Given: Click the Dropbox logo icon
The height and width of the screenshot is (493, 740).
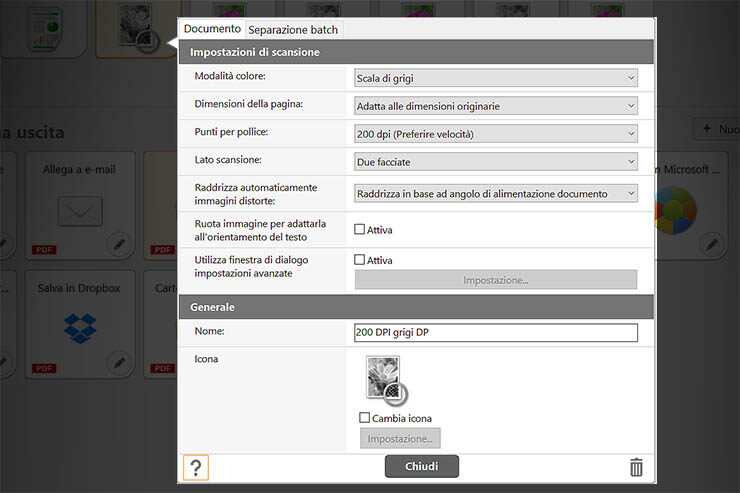Looking at the screenshot, I should (x=80, y=326).
